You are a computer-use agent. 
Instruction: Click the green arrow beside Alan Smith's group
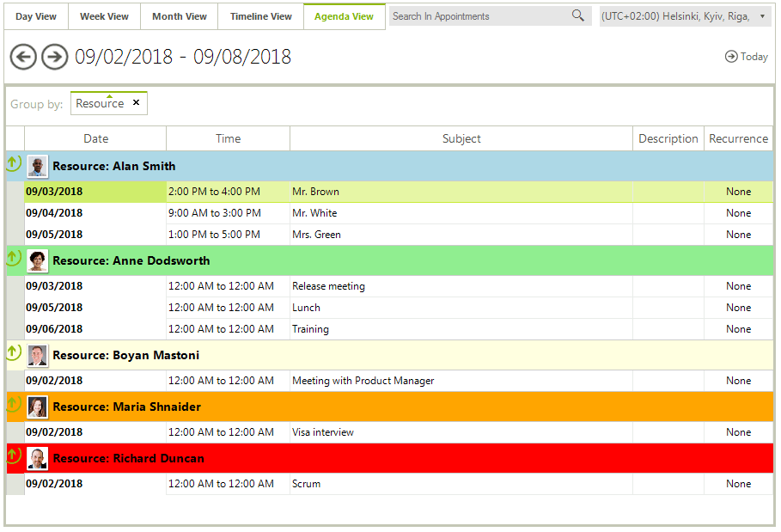click(13, 162)
